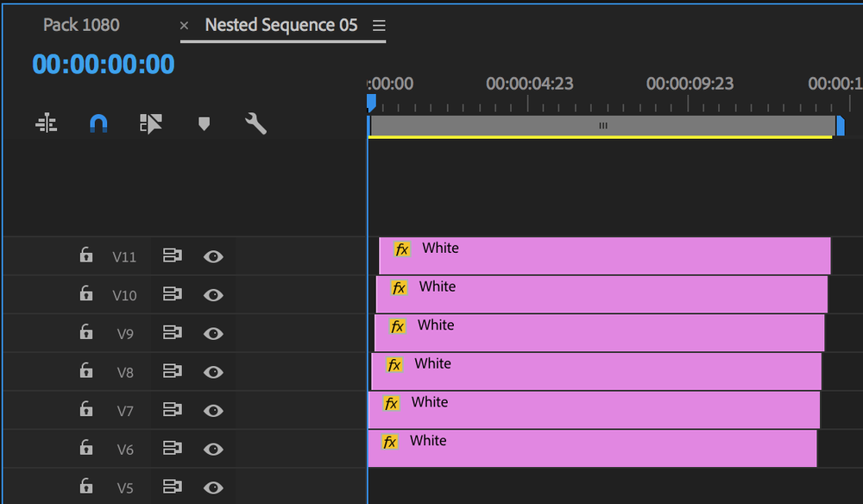
Task: Close the Pack 1080 tab
Action: tap(184, 27)
